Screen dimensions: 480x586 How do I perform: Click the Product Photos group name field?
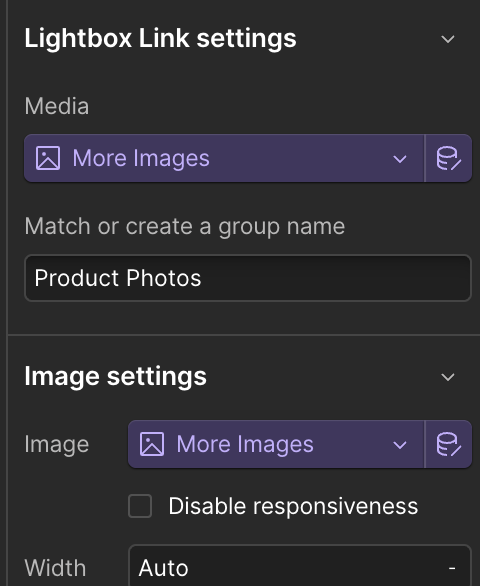(x=248, y=278)
